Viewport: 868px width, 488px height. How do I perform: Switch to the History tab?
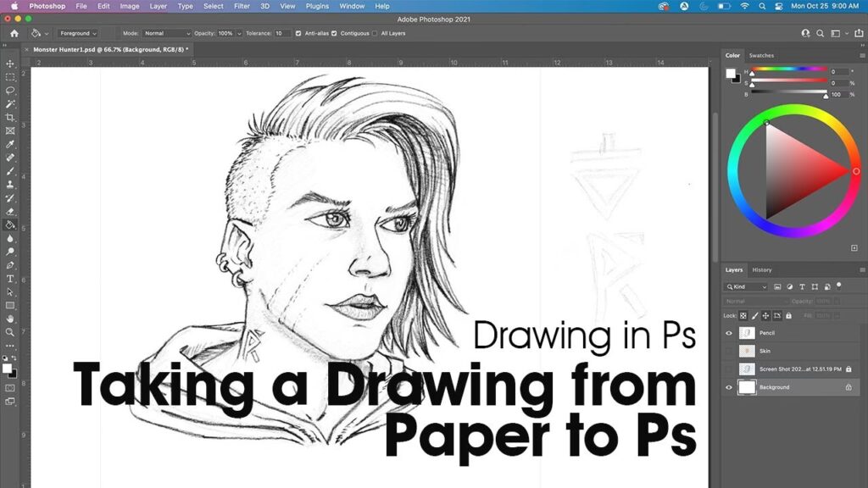(762, 270)
